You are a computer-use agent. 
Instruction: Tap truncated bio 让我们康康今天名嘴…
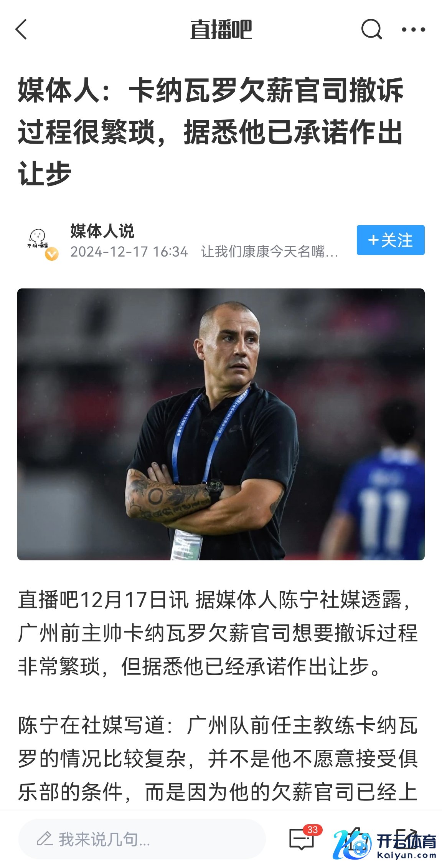pyautogui.click(x=270, y=252)
